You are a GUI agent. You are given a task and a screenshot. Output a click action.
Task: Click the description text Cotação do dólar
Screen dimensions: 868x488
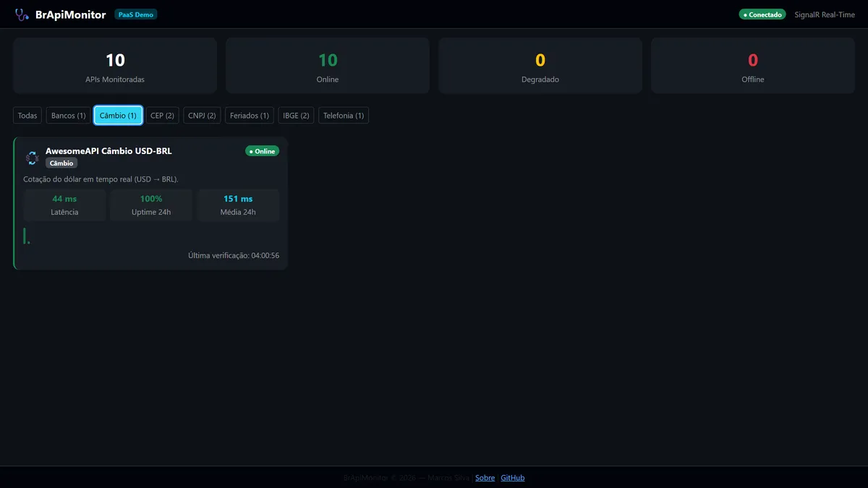tap(101, 179)
